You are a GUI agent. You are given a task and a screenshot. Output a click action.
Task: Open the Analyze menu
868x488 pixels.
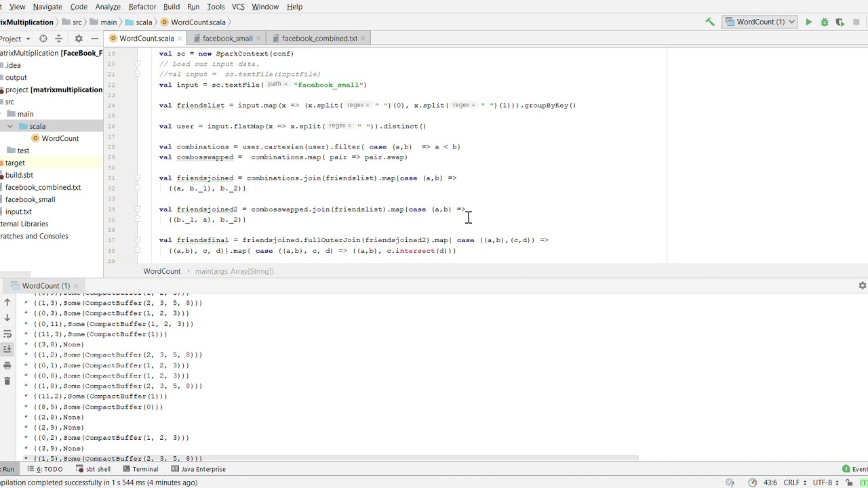107,6
